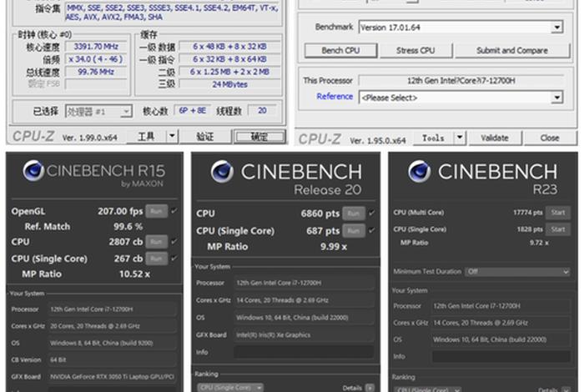584x392 pixels.
Task: Click the R15 OS Windows 8 field
Action: 112,343
